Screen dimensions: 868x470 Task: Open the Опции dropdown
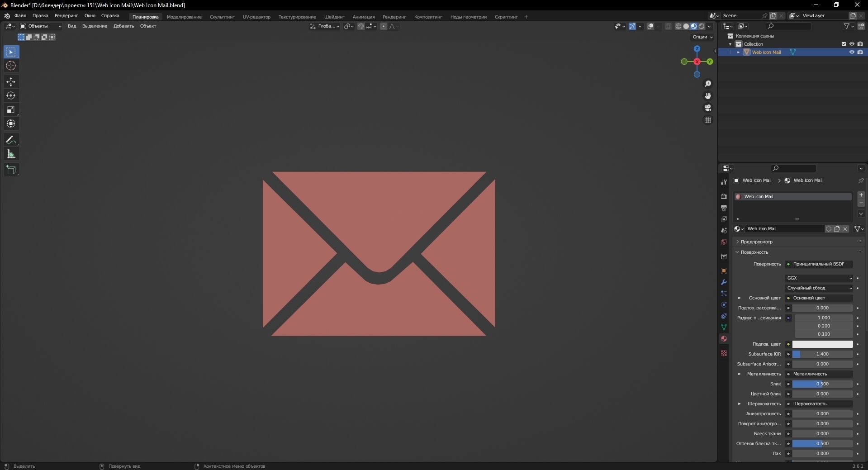(702, 37)
